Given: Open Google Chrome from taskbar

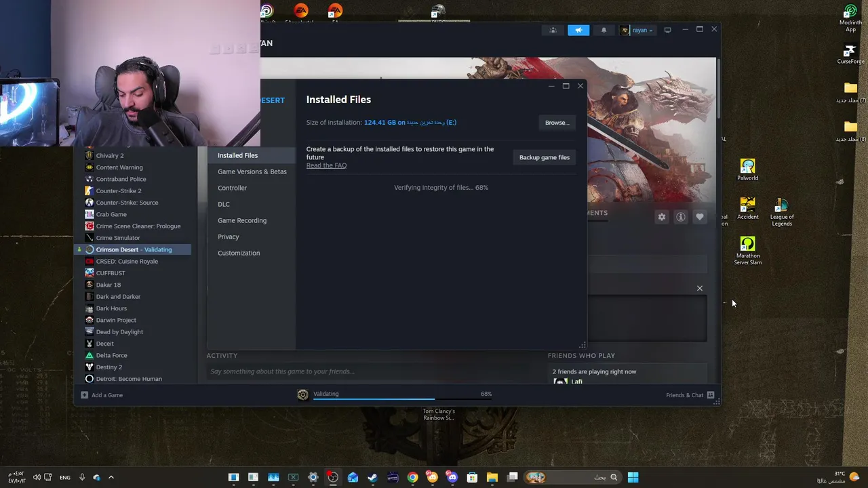Looking at the screenshot, I should (412, 477).
